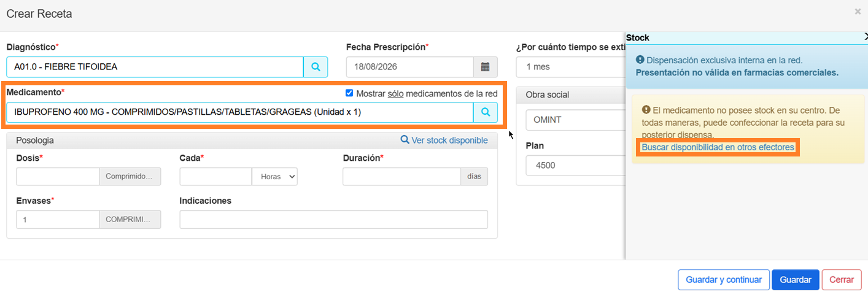Focus the Envases quantity field
This screenshot has height=297, width=868.
[58, 220]
